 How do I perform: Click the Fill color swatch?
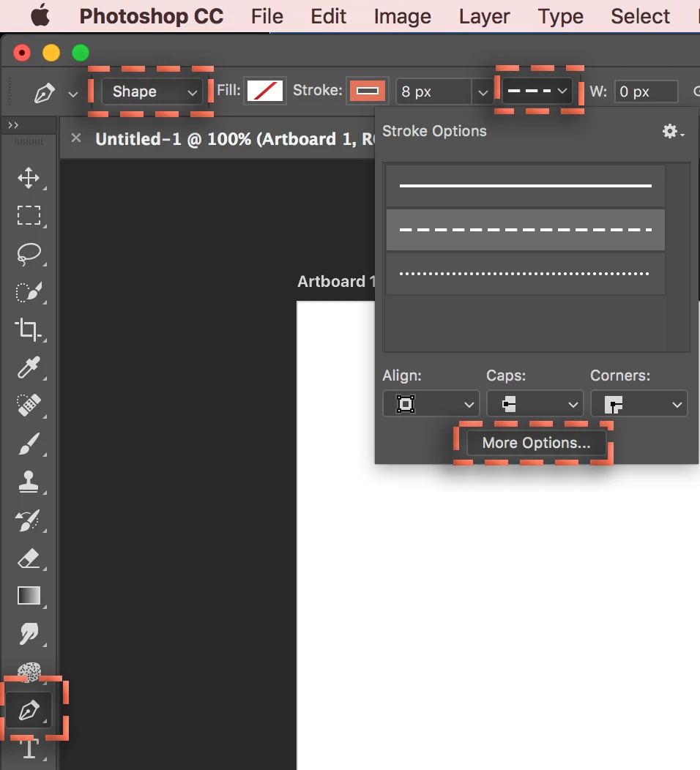coord(265,91)
